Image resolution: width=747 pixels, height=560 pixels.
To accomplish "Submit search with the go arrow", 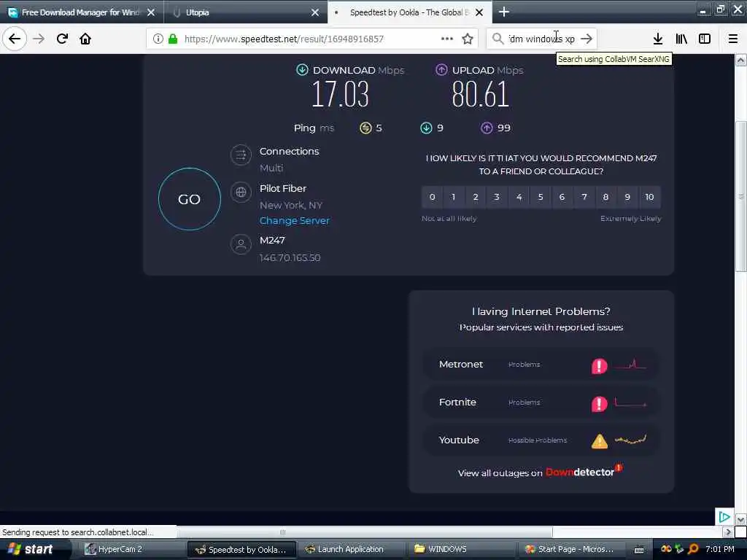I will tap(587, 39).
